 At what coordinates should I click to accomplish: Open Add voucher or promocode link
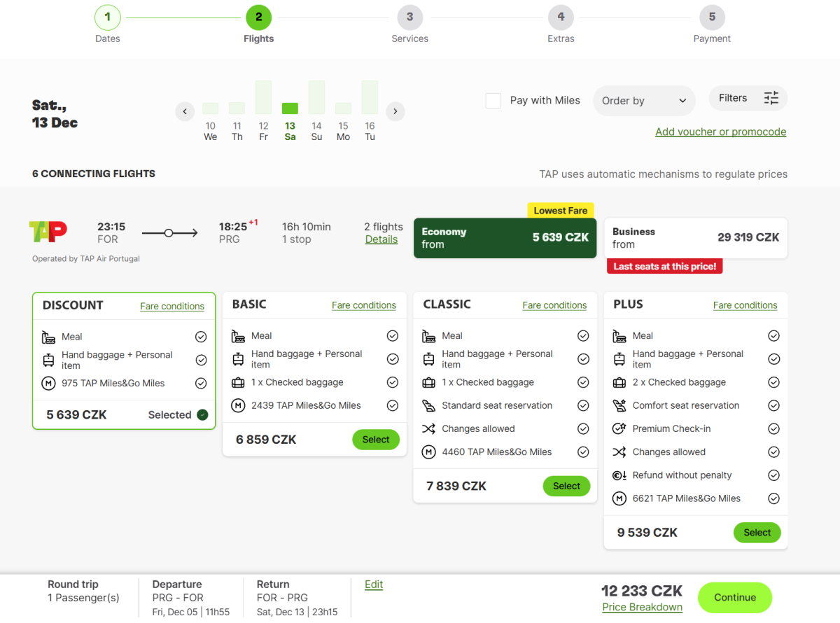pyautogui.click(x=720, y=132)
